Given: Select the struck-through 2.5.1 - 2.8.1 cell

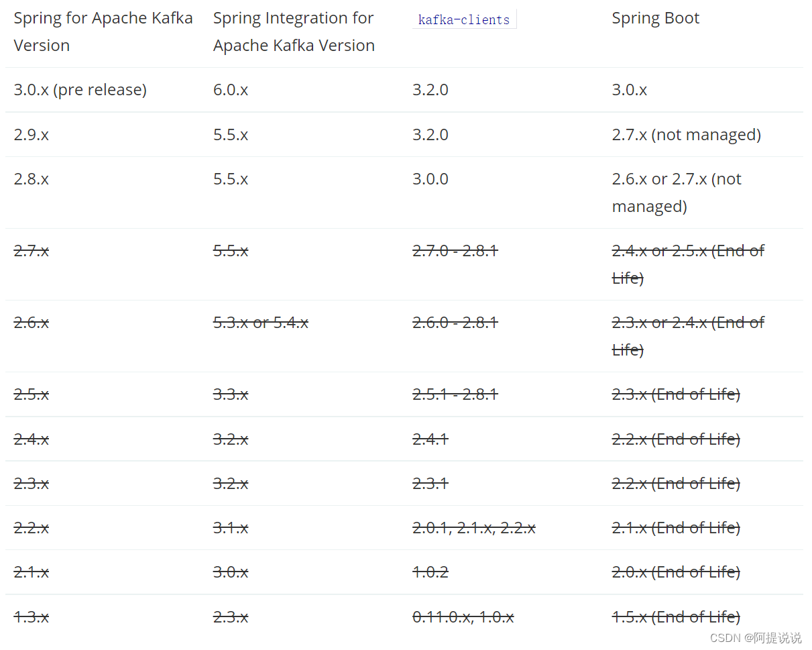Looking at the screenshot, I should pyautogui.click(x=455, y=394).
